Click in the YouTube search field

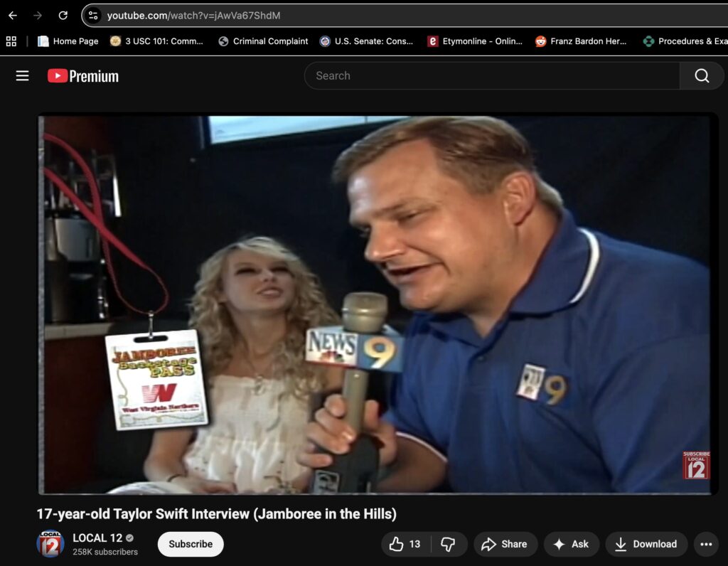[491, 76]
